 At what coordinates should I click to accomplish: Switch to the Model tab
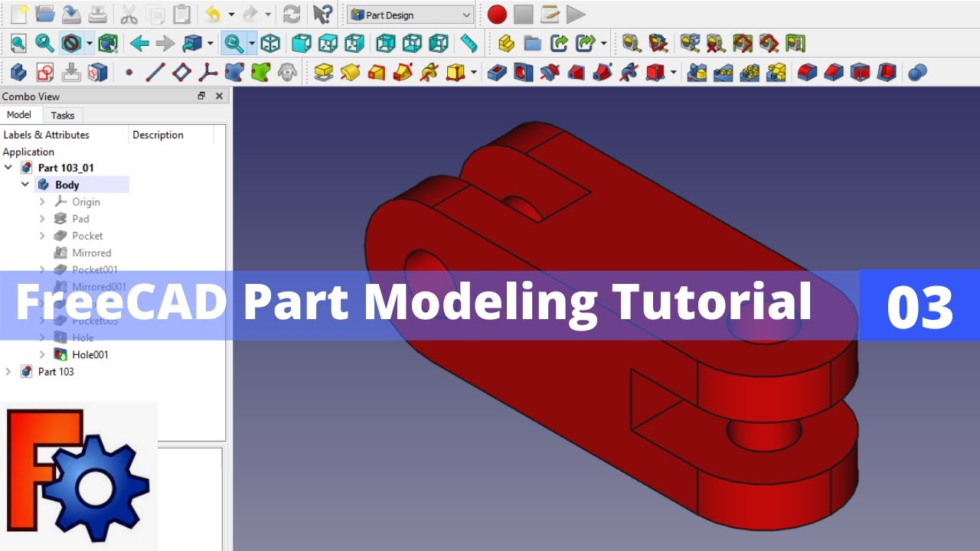pos(19,115)
